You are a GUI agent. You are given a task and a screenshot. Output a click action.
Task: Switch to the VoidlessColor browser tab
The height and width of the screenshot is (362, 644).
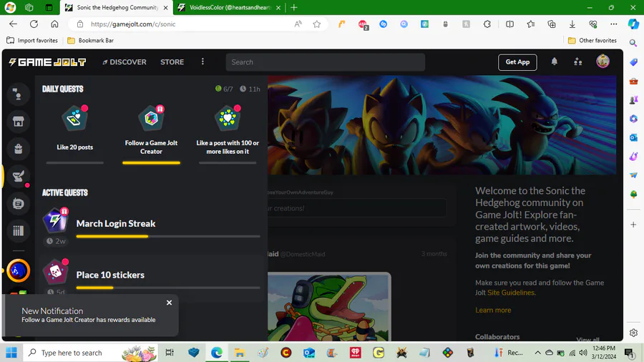coord(230,7)
